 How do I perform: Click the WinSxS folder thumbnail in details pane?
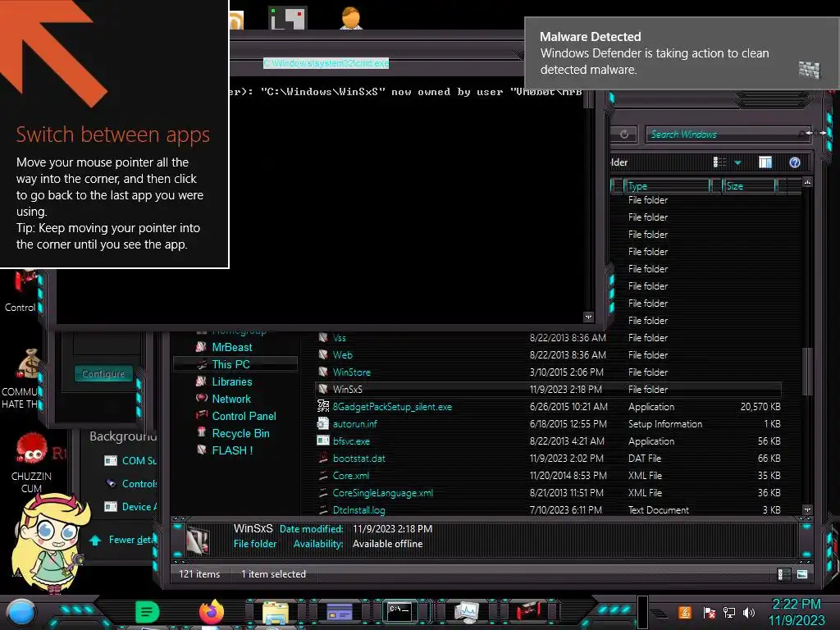click(198, 540)
